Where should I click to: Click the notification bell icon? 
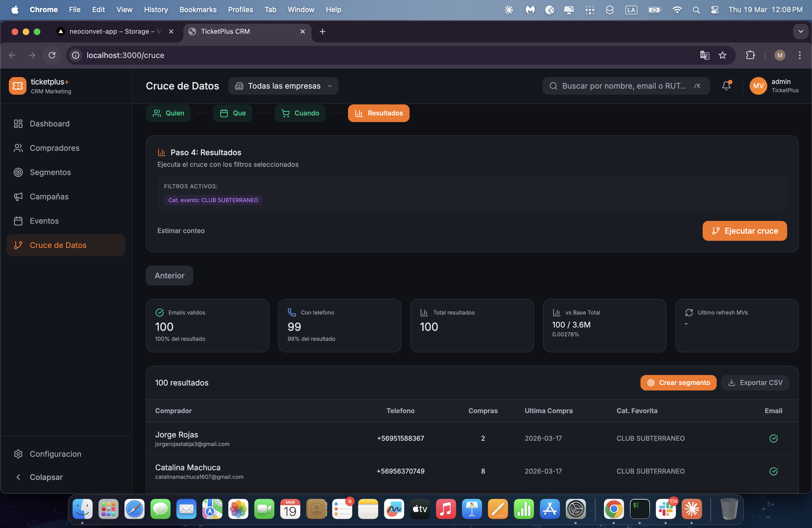[x=726, y=86]
